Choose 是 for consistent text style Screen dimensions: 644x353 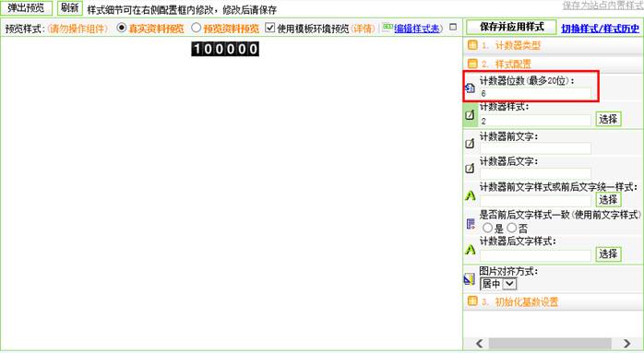point(487,228)
